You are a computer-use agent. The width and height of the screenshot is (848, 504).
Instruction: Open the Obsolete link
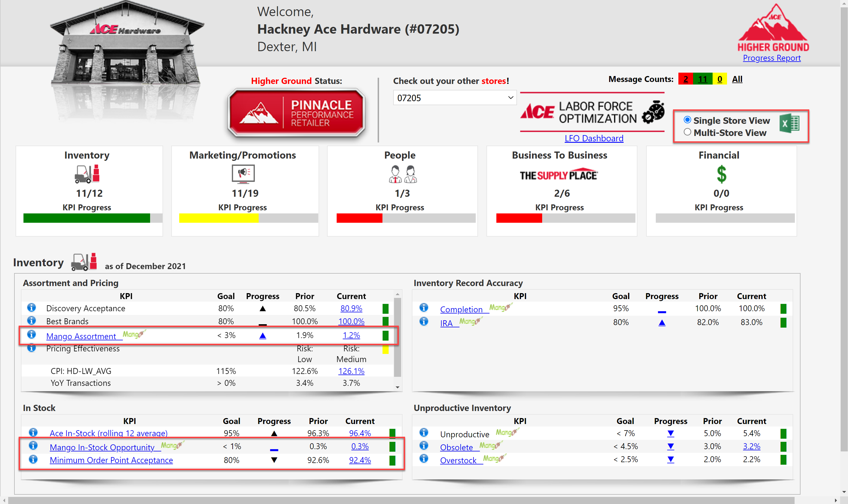coord(457,447)
